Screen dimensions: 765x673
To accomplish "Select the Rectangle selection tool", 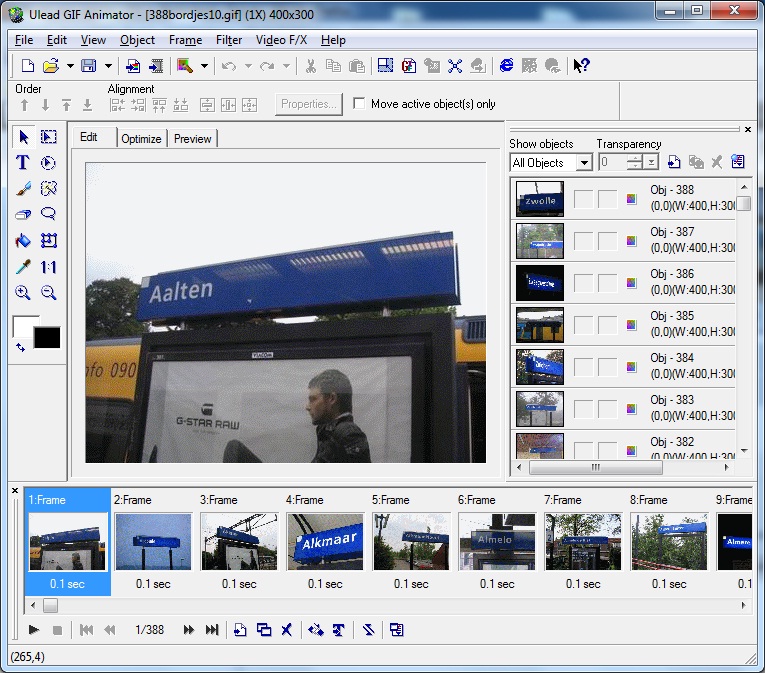I will [48, 137].
